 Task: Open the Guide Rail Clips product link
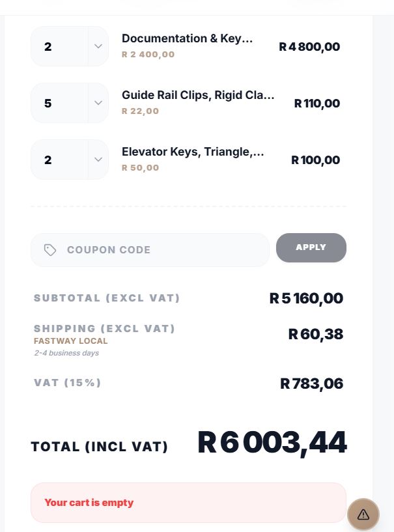(x=198, y=95)
